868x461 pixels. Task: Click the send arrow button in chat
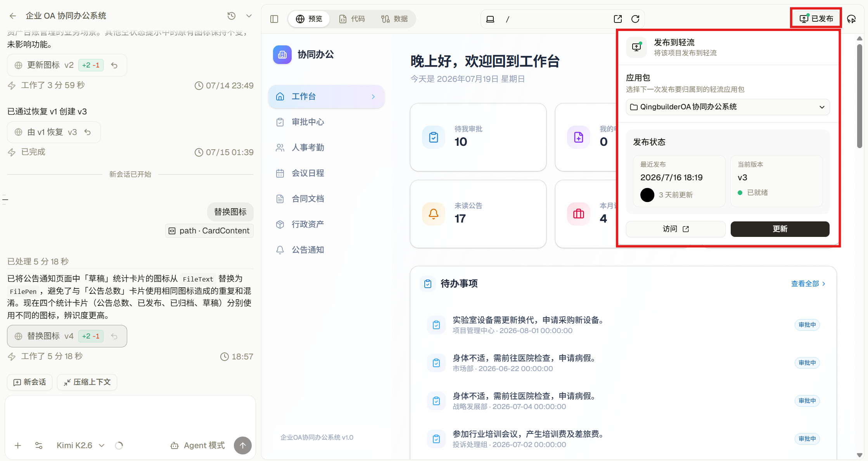(243, 445)
